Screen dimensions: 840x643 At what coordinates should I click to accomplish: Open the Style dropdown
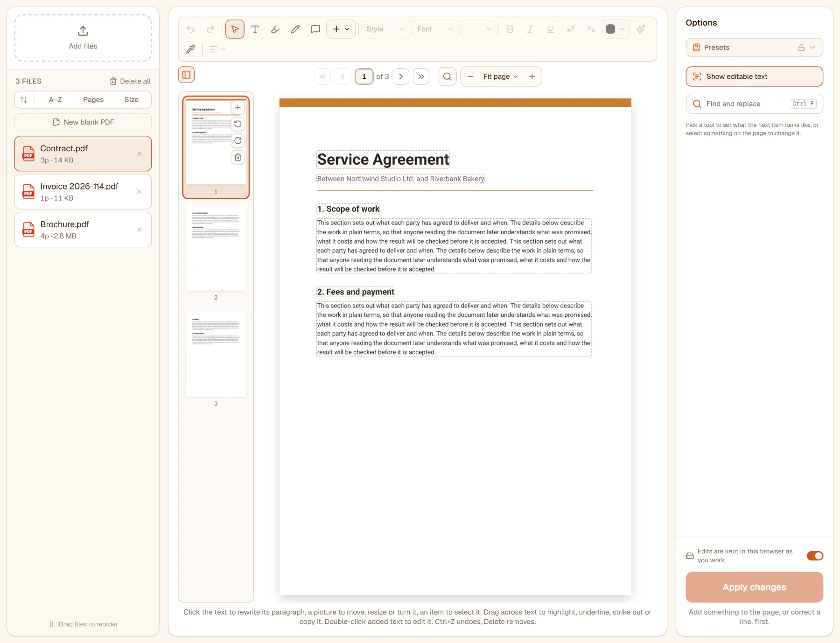pyautogui.click(x=385, y=29)
